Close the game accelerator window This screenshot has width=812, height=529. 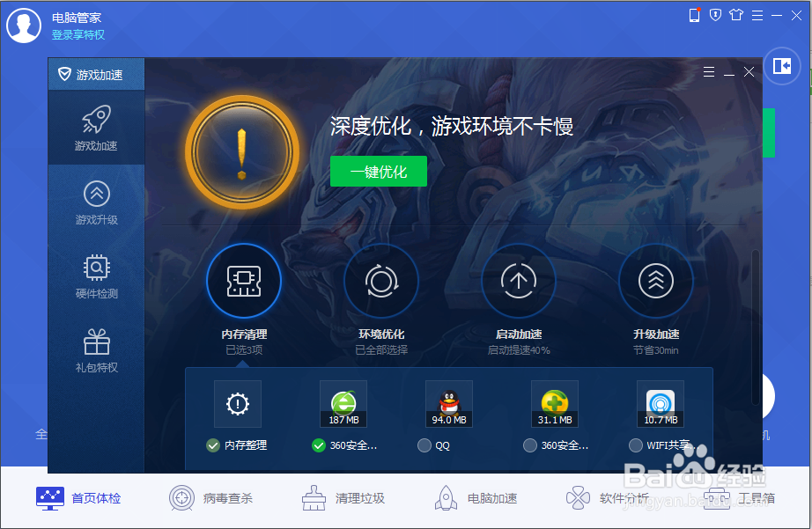coord(749,72)
